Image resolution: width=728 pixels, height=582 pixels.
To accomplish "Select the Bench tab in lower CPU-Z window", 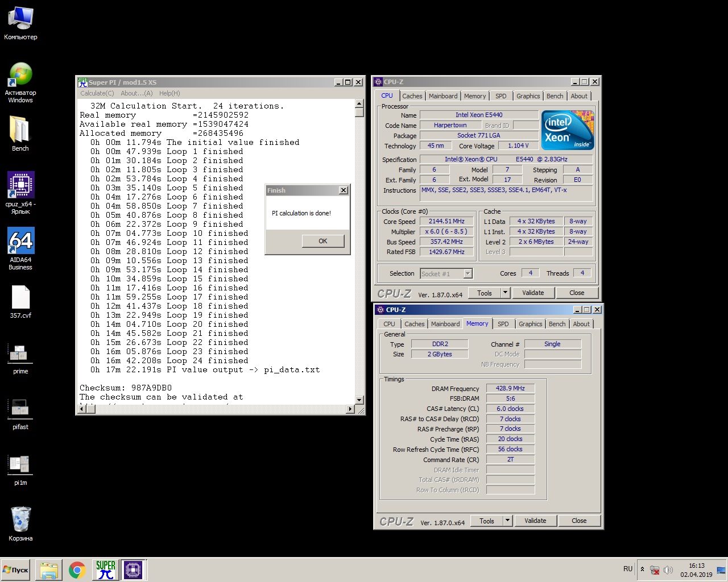I will pos(557,324).
